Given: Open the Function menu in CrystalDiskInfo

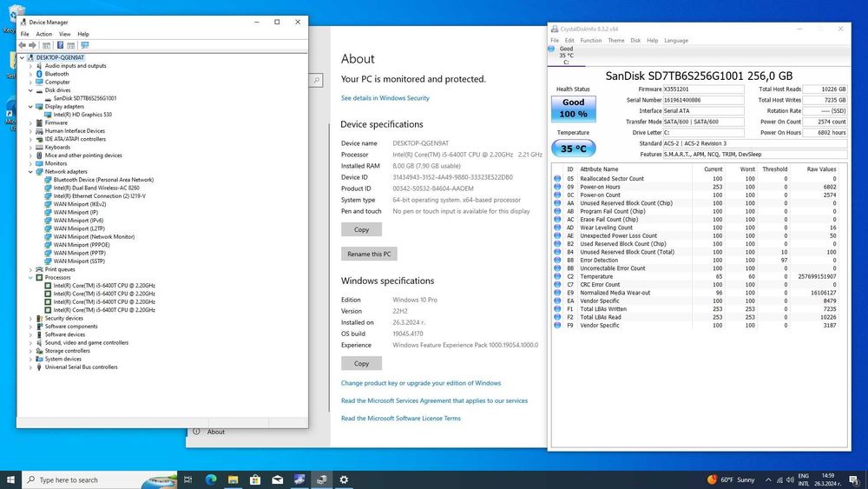Looking at the screenshot, I should click(x=590, y=41).
